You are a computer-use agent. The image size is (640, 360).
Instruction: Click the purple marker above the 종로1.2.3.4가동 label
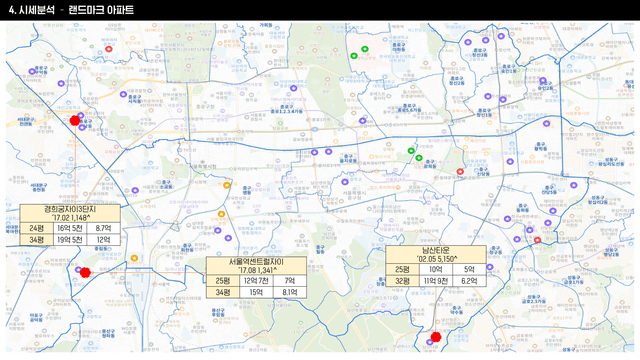click(293, 88)
